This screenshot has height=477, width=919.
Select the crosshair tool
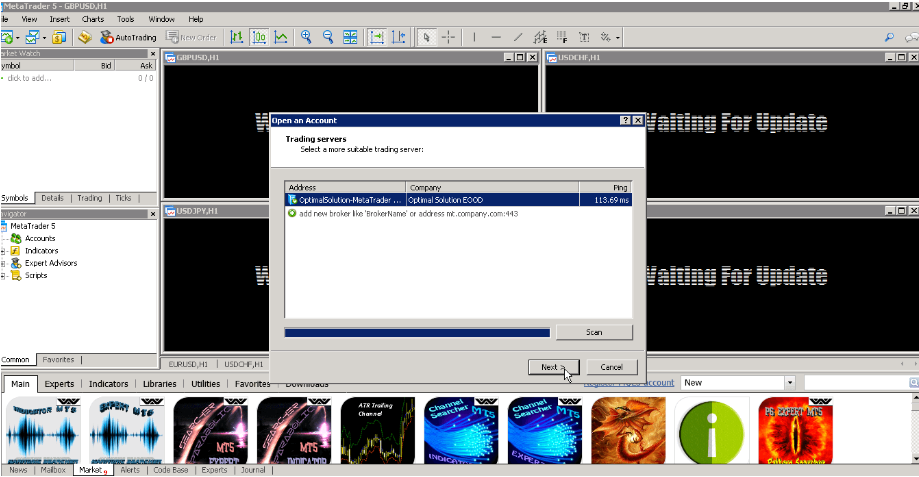pos(448,37)
